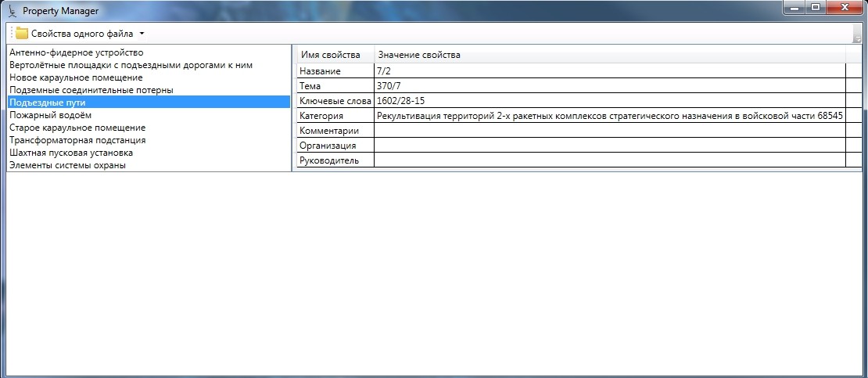Click the empty value cell for 'Организация'

(x=610, y=146)
